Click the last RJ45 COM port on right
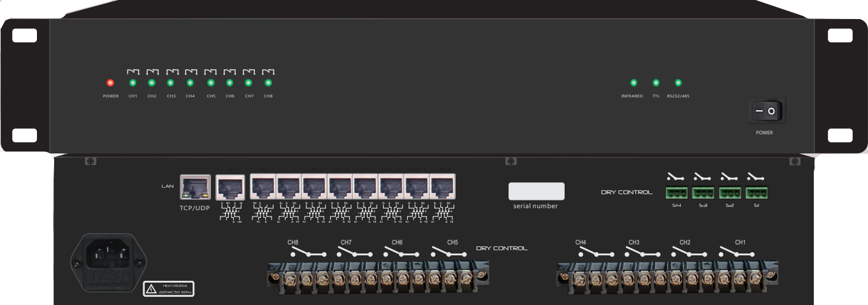The image size is (868, 305). [x=443, y=187]
